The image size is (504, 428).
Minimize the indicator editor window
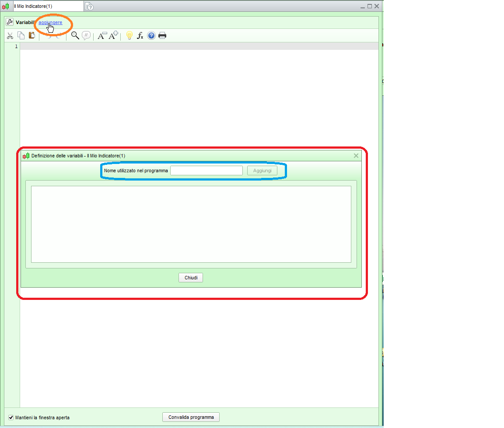pos(363,7)
